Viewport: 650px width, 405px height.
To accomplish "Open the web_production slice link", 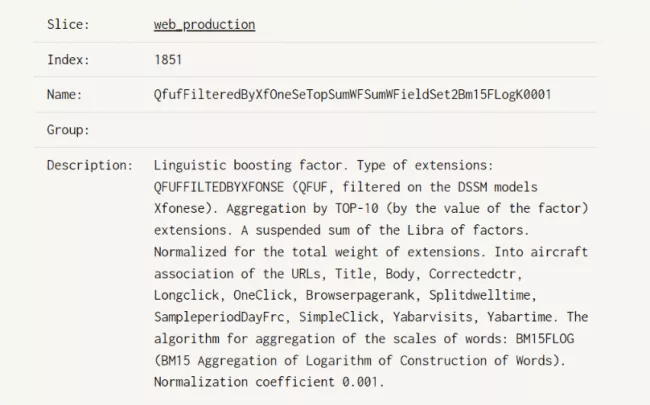I will (204, 24).
